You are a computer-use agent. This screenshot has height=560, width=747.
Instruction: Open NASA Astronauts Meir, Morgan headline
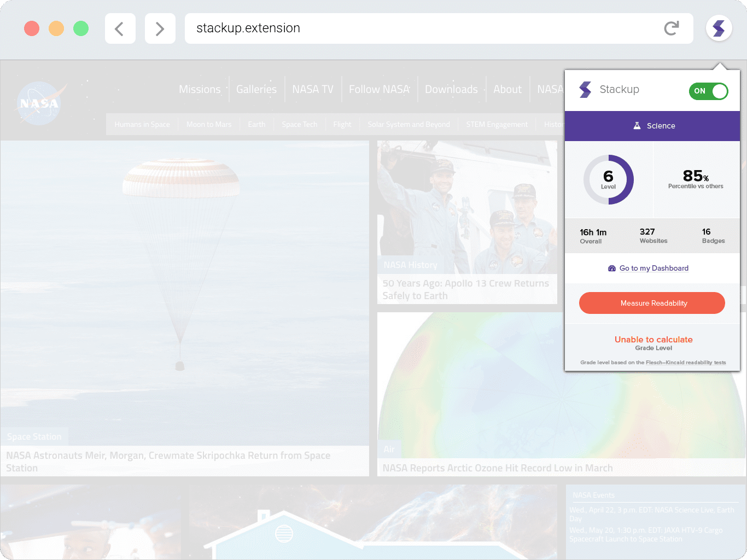coord(168,462)
